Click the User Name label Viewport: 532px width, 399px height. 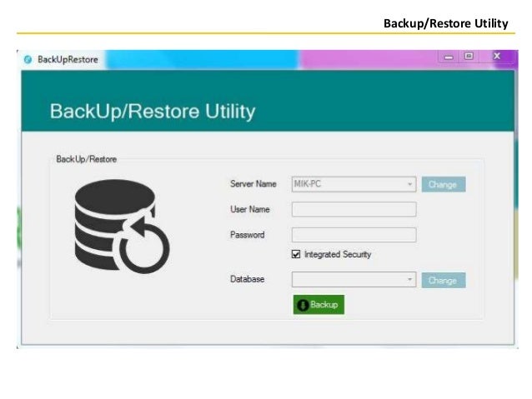coord(249,209)
